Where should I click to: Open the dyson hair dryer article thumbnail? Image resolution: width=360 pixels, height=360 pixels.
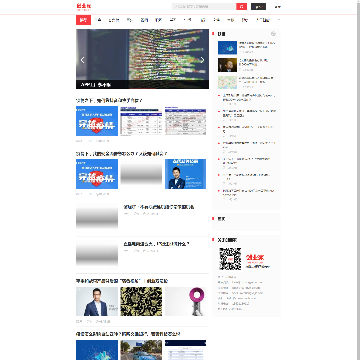(185, 302)
